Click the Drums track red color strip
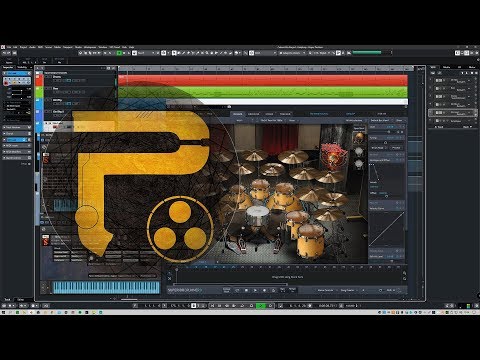480x360 pixels. tap(39, 80)
